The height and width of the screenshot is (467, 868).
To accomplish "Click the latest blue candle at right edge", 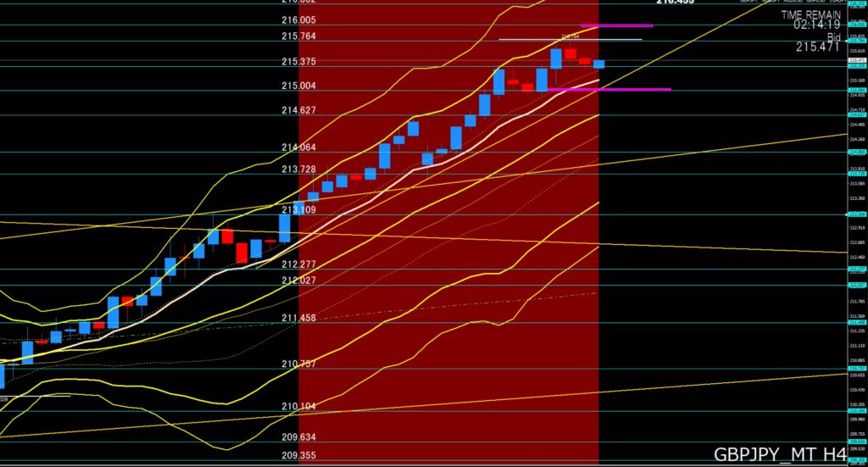I will [598, 64].
